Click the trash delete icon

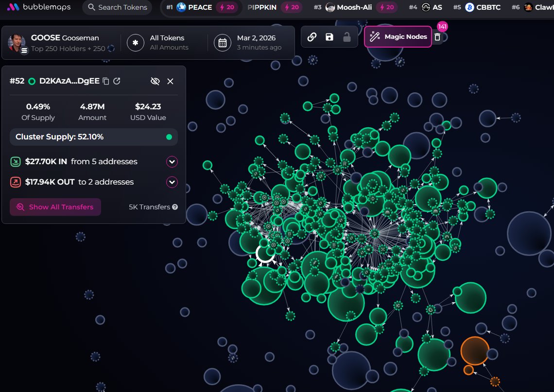(x=437, y=37)
